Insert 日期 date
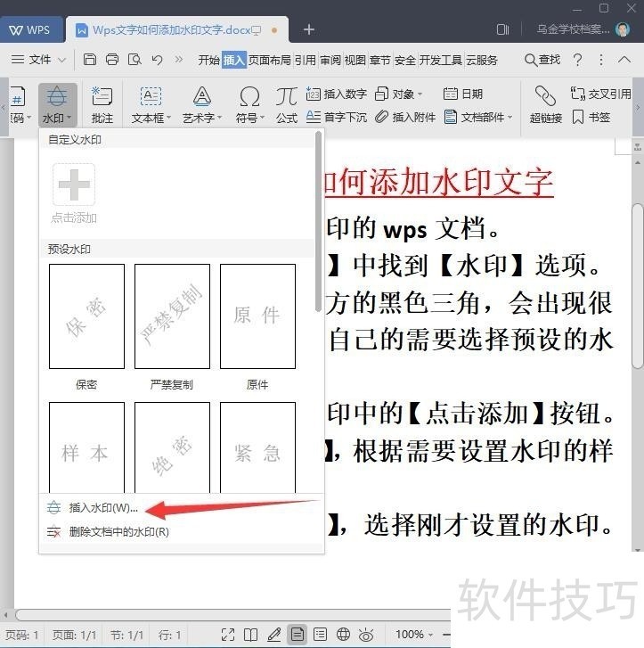 (463, 94)
